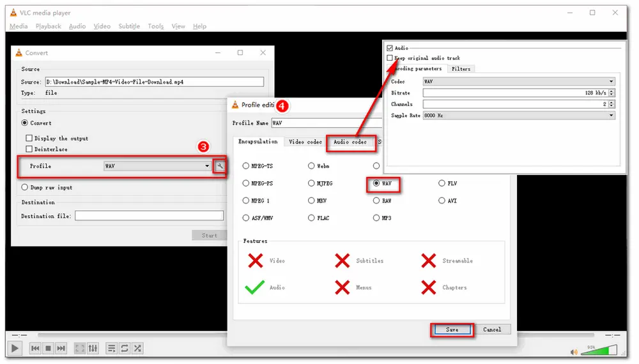Select MP3 encapsulation

(x=376, y=218)
